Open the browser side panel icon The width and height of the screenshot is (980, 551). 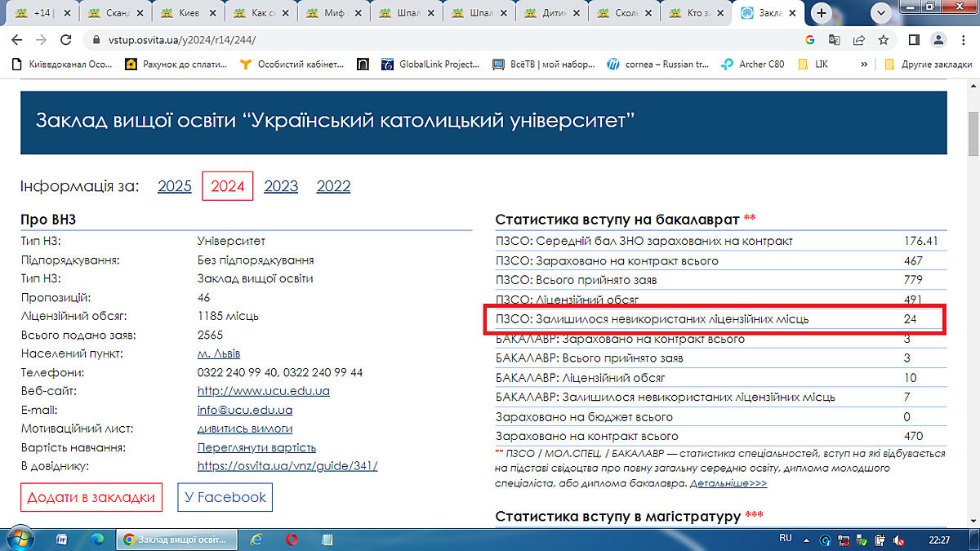(915, 40)
